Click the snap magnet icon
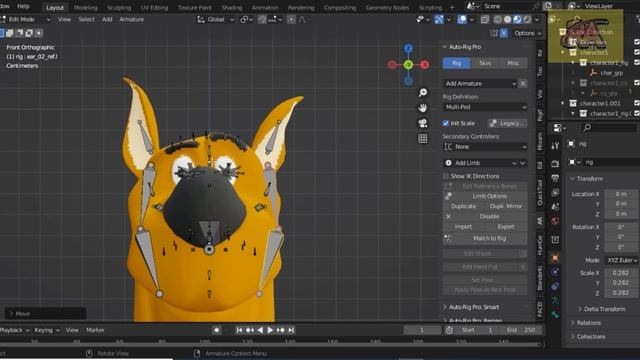 coord(262,19)
